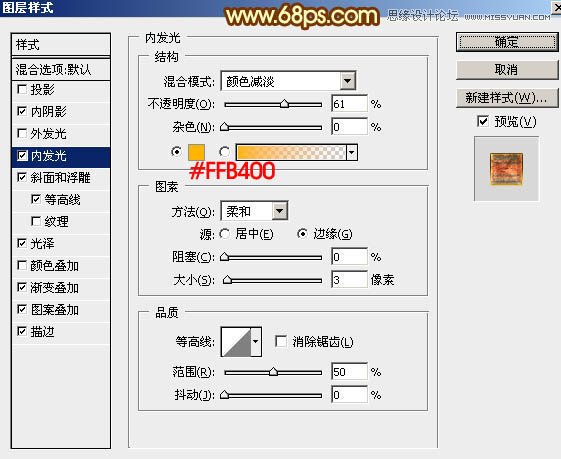Select the 内发光 inner glow entry
The width and height of the screenshot is (561, 459).
tap(61, 156)
